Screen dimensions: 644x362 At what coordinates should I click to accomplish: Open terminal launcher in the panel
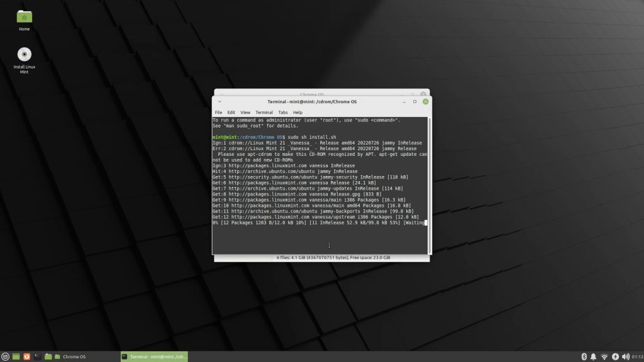point(37,356)
